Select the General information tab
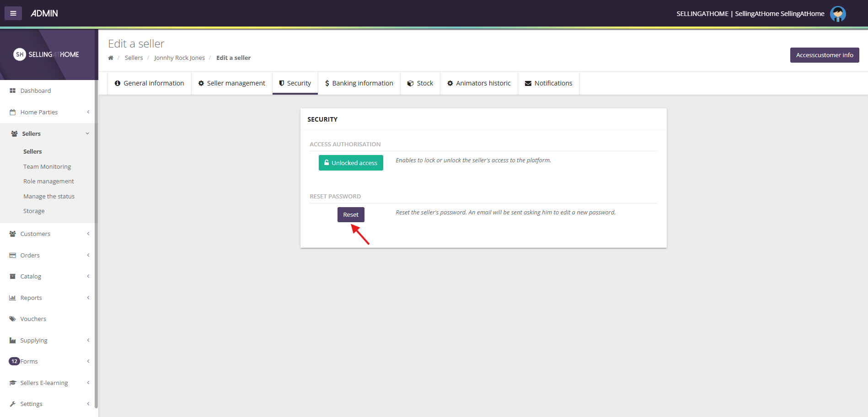 pyautogui.click(x=150, y=83)
